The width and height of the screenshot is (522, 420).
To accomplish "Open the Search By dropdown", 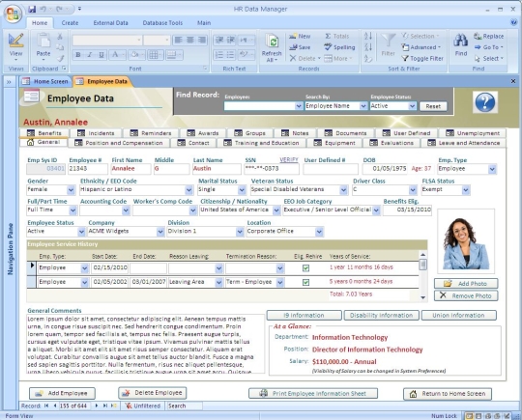I will click(x=363, y=106).
